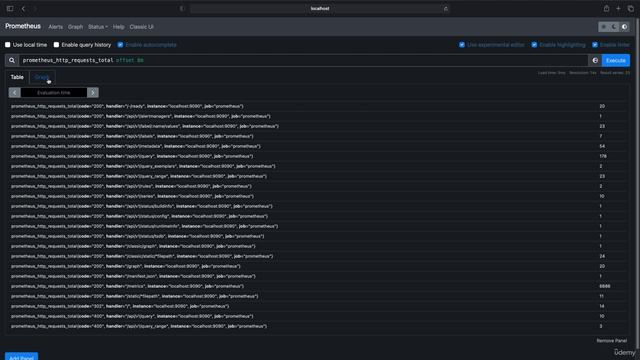Click the Add Panel button
This screenshot has height=360, width=640.
(x=21, y=357)
